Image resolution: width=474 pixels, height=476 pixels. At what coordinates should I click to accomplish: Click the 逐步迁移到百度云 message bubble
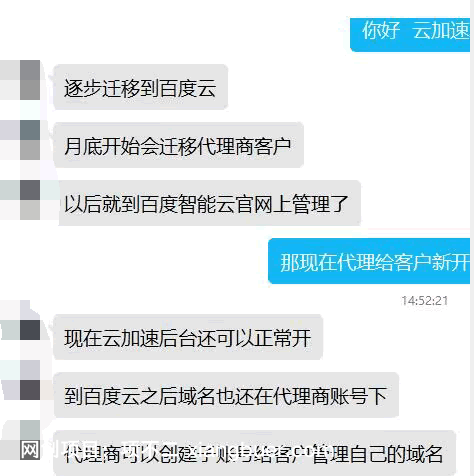[x=140, y=87]
